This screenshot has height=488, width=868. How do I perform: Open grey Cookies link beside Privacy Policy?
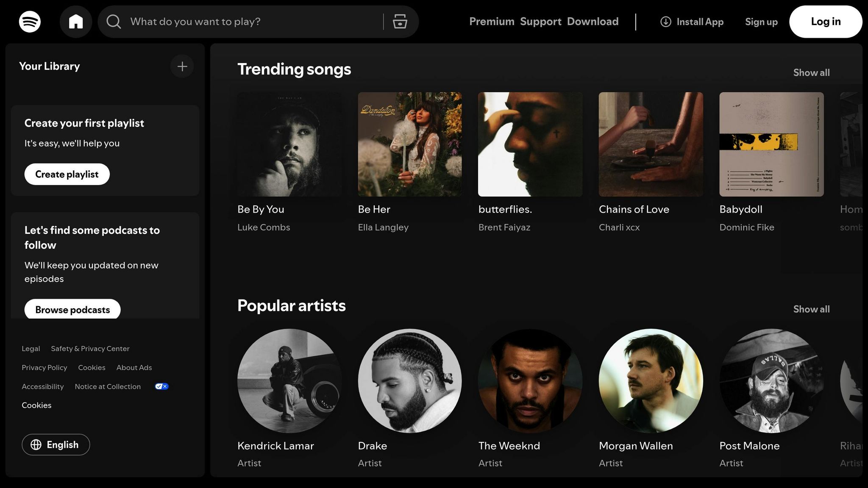pyautogui.click(x=92, y=368)
